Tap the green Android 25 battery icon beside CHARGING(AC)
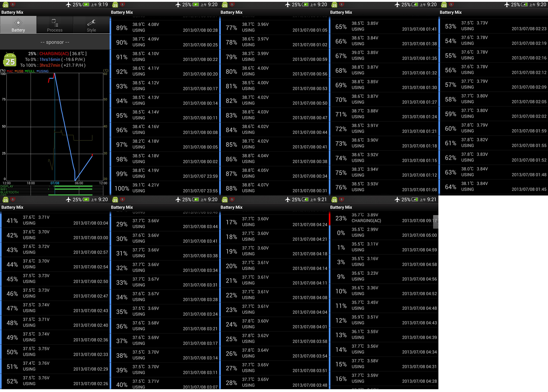Image resolution: width=548 pixels, height=392 pixels. click(10, 59)
